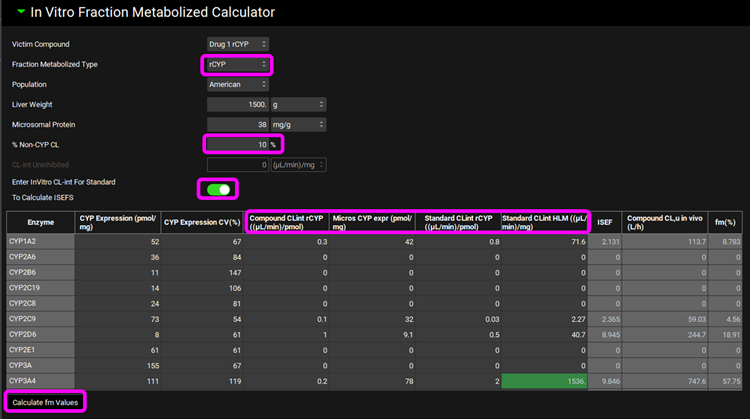
Task: Select the CYP3A4 Standard CLint HLM cell
Action: (544, 383)
